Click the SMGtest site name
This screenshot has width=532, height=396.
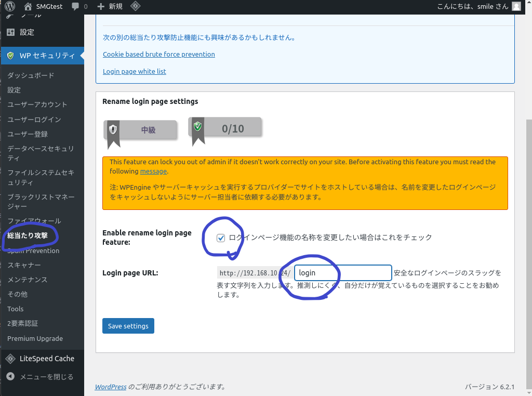point(49,6)
